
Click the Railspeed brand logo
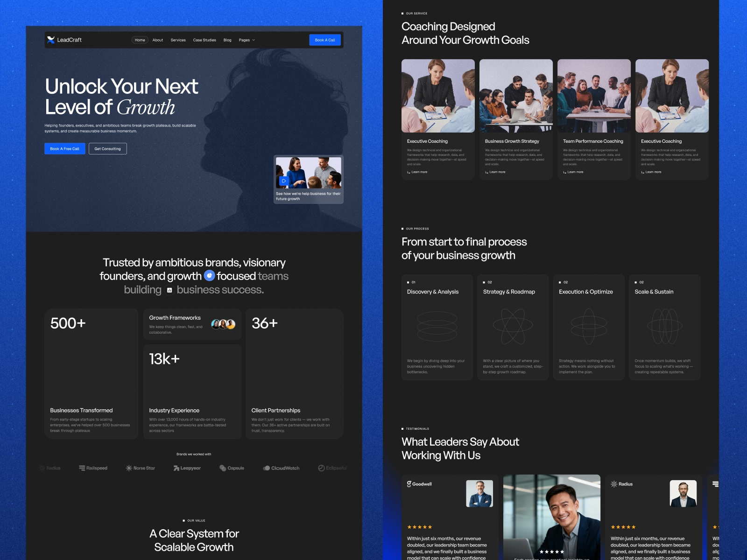[x=93, y=468]
